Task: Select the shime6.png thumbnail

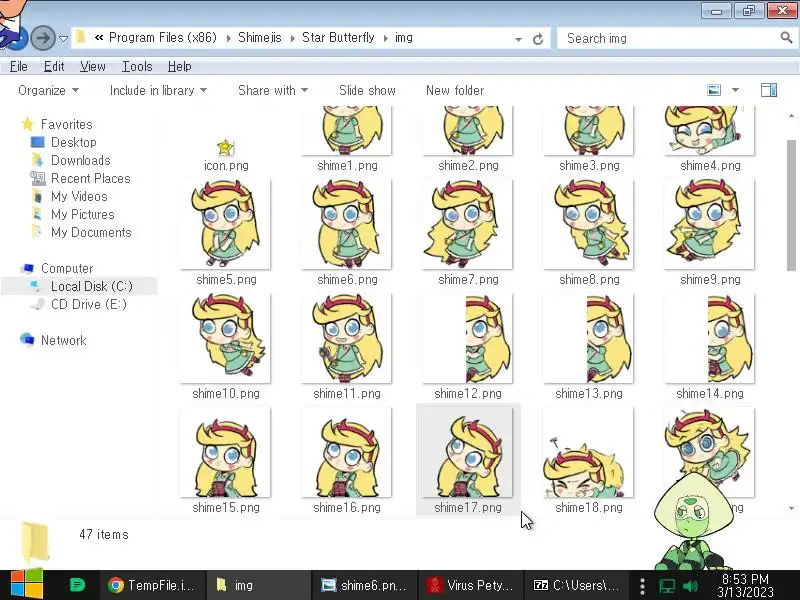Action: point(347,224)
